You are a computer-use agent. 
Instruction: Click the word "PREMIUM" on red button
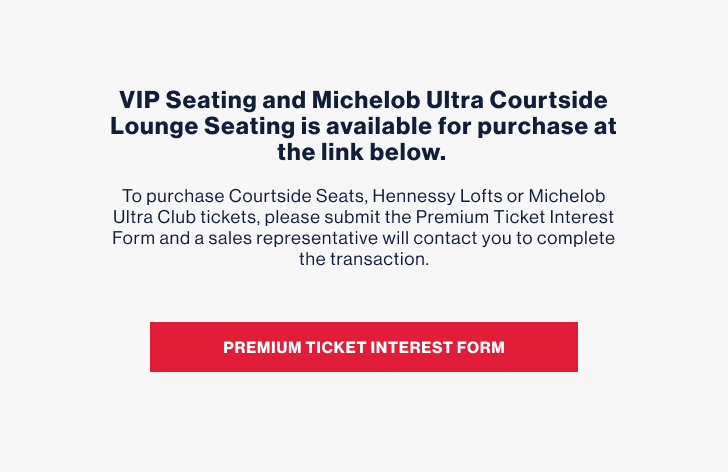261,348
